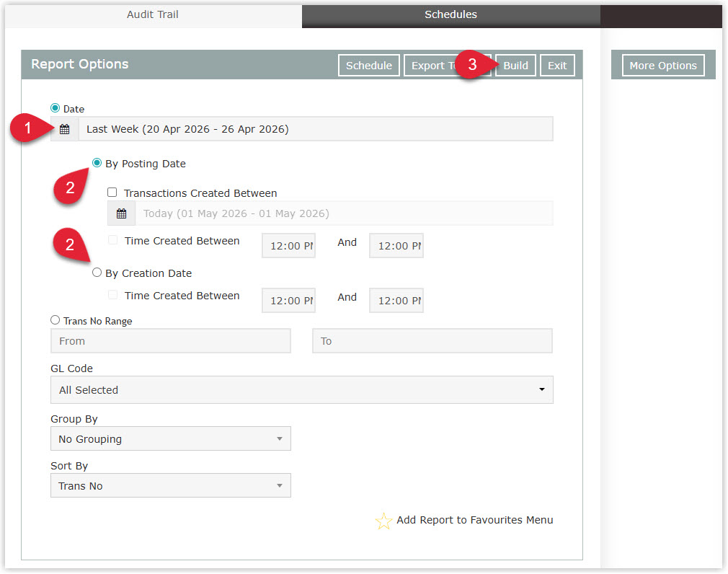Viewport: 728px width, 574px height.
Task: Expand the GL Code All Selected dropdown
Action: (x=302, y=390)
